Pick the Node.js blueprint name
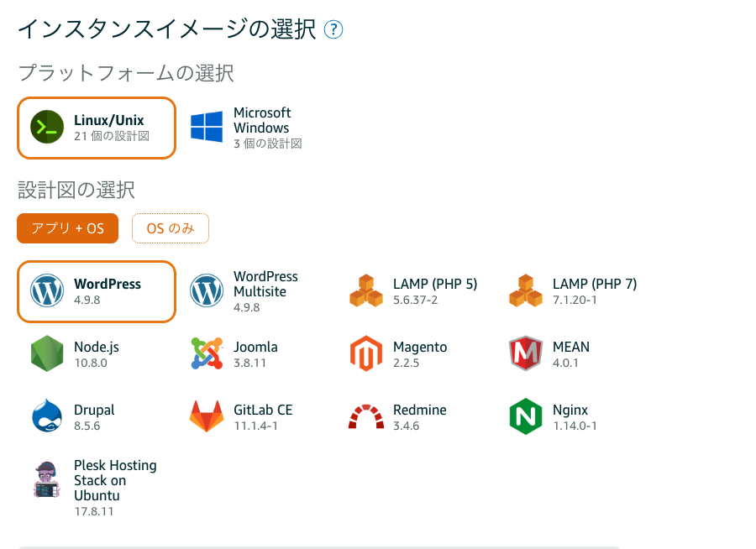 97,347
